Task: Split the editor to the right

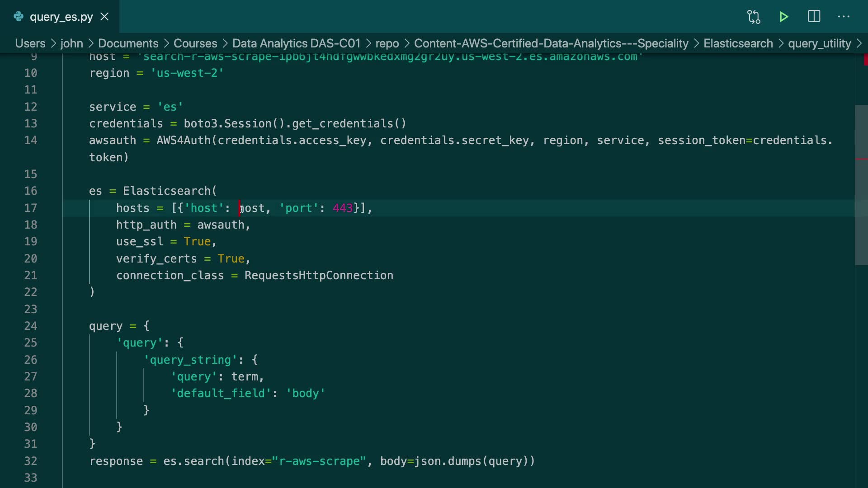Action: [x=814, y=17]
